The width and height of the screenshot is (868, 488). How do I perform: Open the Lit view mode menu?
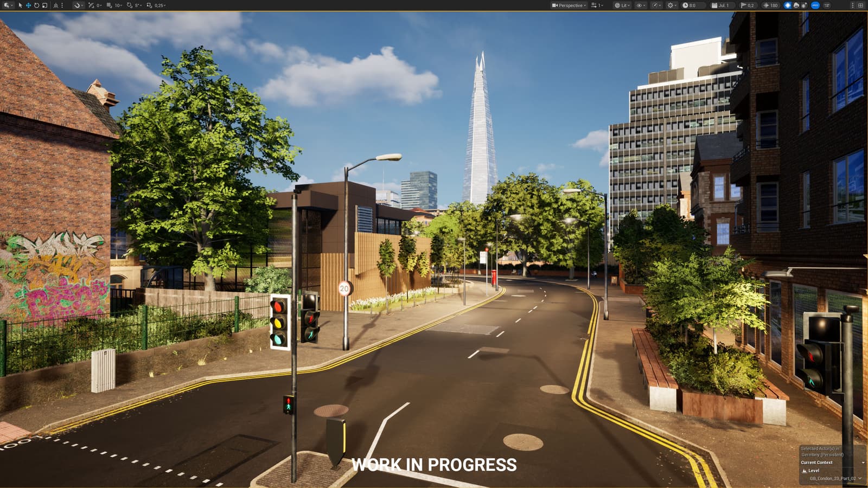(x=622, y=5)
